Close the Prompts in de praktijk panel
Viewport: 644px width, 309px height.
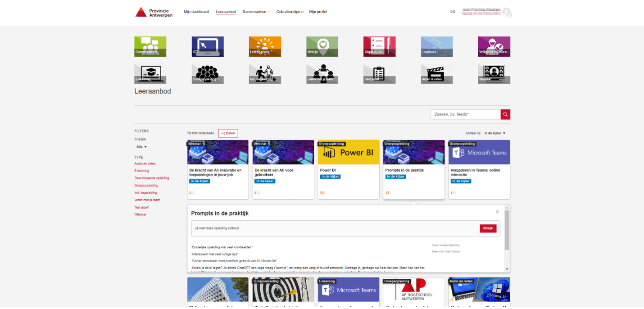(497, 211)
